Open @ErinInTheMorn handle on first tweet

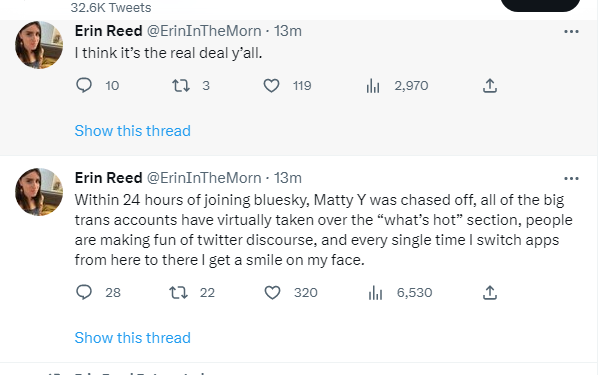(x=204, y=31)
